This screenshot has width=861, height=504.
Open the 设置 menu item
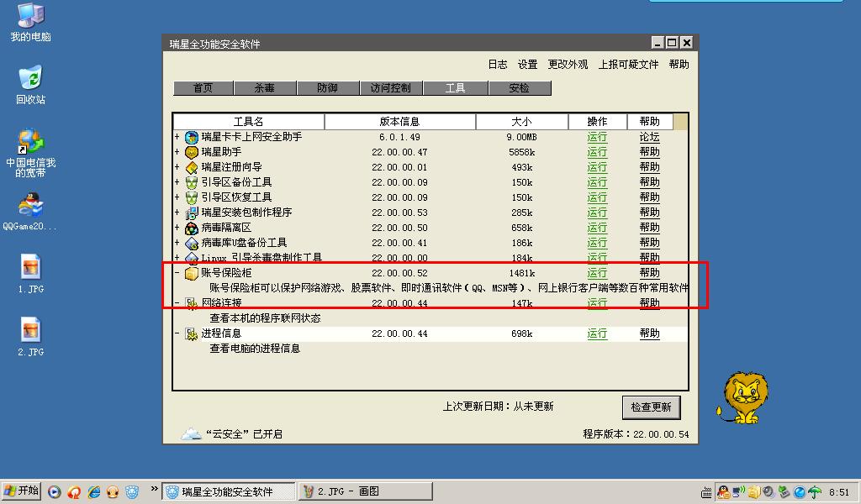click(x=528, y=64)
